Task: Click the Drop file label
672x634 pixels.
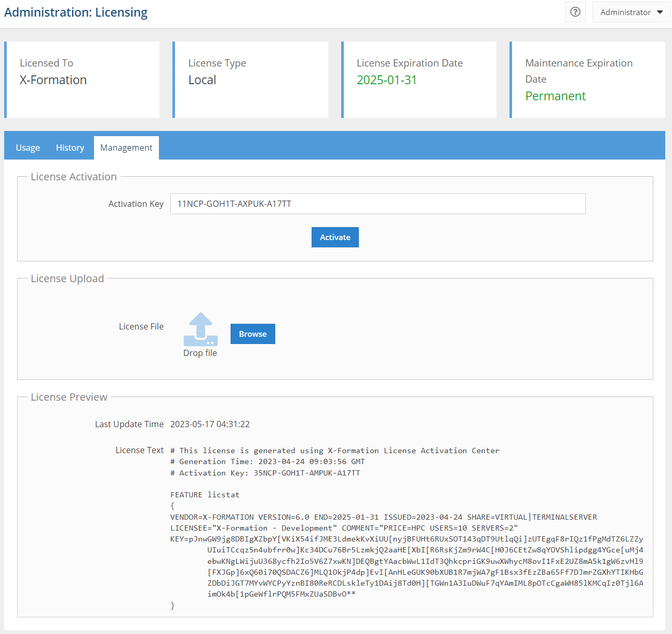Action: point(200,353)
